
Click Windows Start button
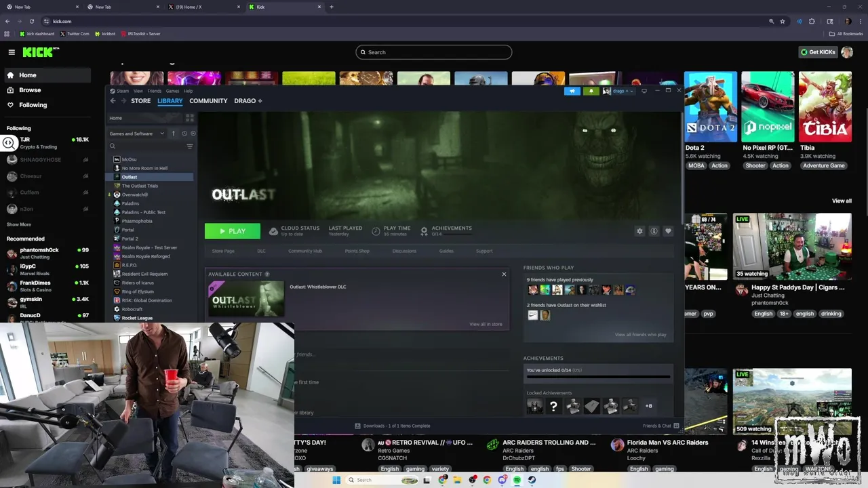coord(336,480)
